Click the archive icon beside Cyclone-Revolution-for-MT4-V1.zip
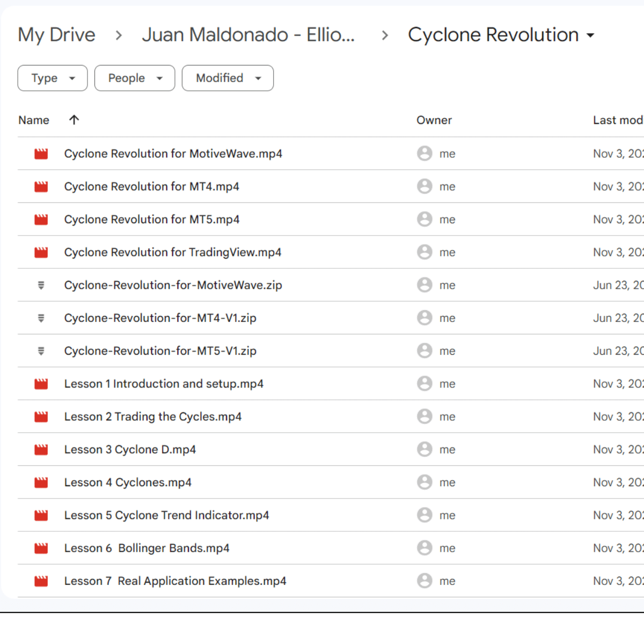The height and width of the screenshot is (644, 644). point(41,318)
